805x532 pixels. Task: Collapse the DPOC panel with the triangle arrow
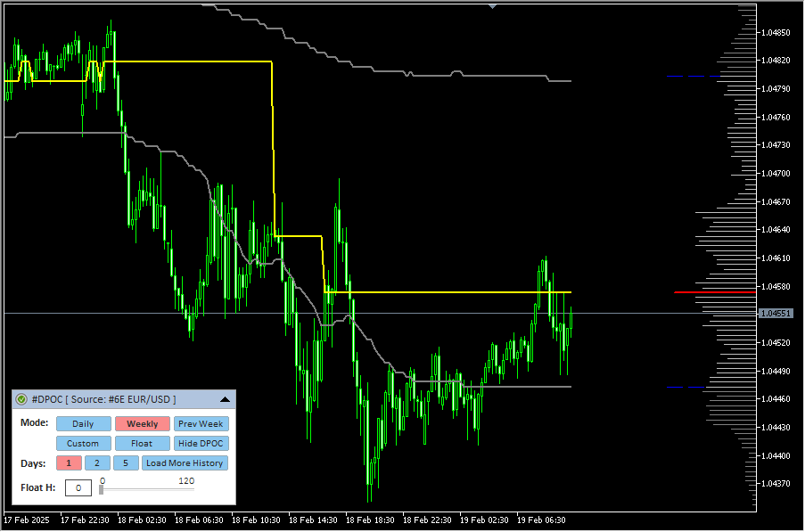point(225,400)
